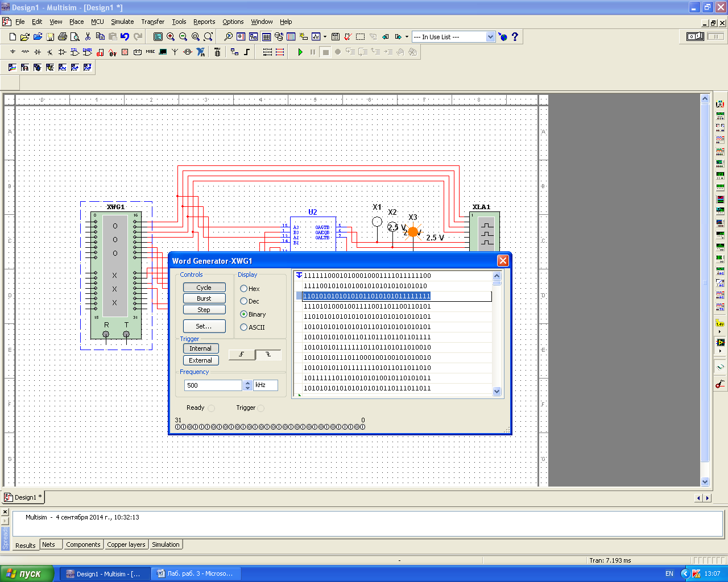Place a Diode component

pyautogui.click(x=38, y=52)
